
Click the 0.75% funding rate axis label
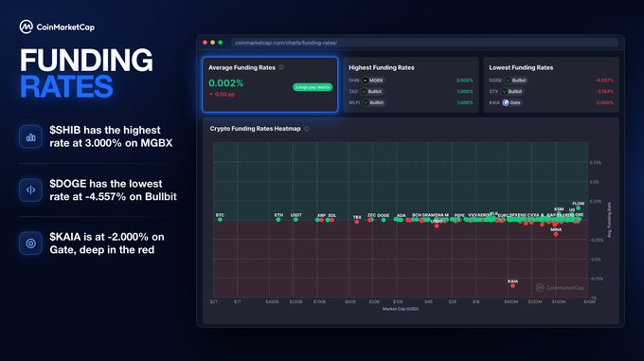[596, 163]
